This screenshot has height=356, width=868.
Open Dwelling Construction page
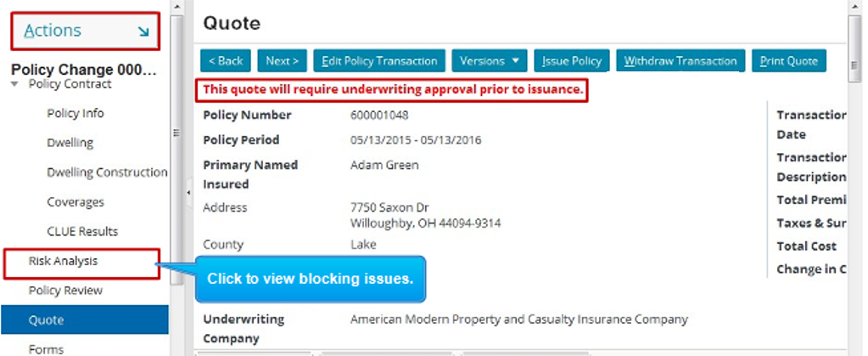107,172
